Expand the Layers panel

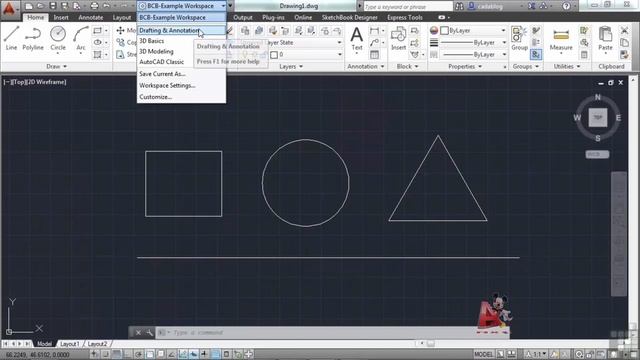point(291,67)
